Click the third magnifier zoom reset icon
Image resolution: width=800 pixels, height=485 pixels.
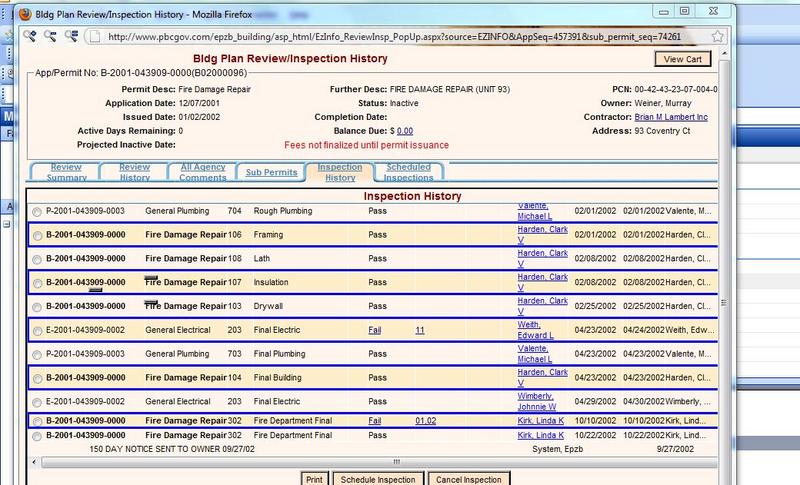click(71, 36)
